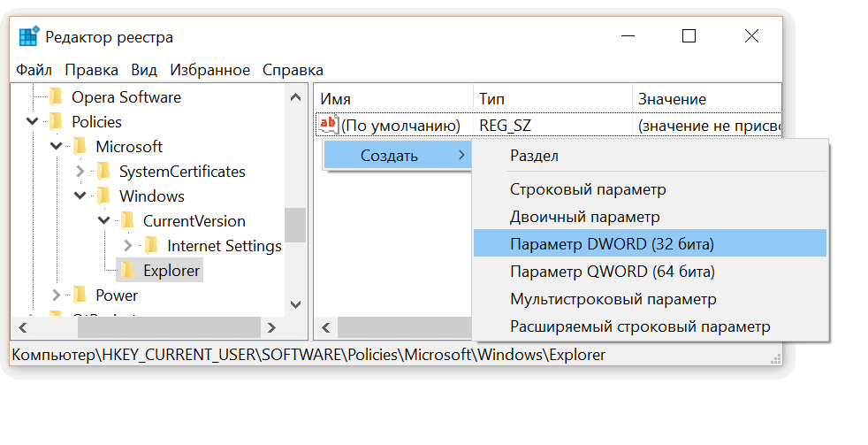This screenshot has width=868, height=445.
Task: Select Параметр DWORD (32 бита)
Action: click(650, 244)
